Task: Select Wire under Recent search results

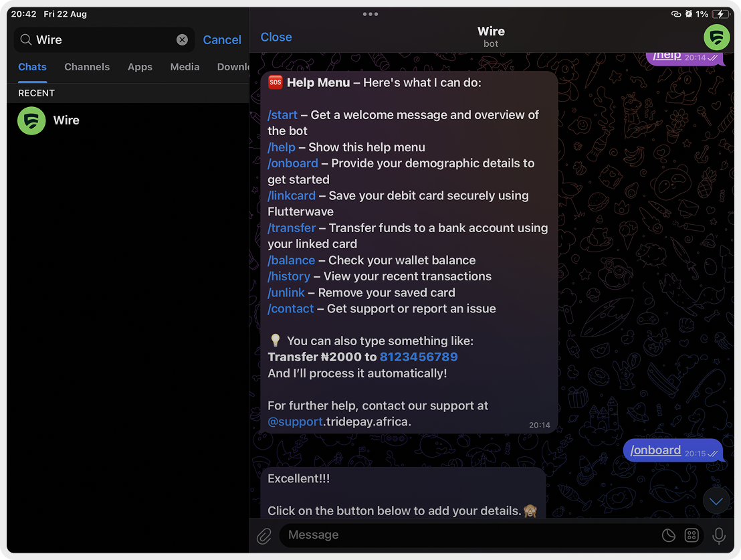Action: [x=66, y=120]
